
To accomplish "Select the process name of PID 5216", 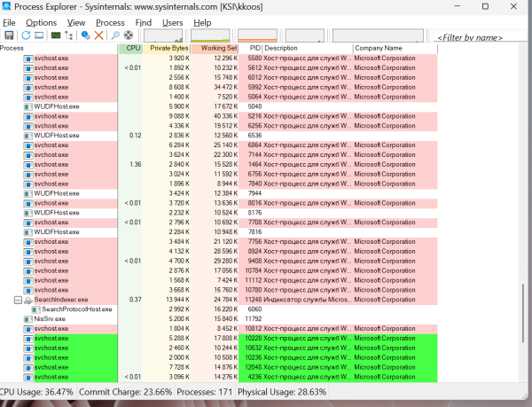I will tap(51, 116).
